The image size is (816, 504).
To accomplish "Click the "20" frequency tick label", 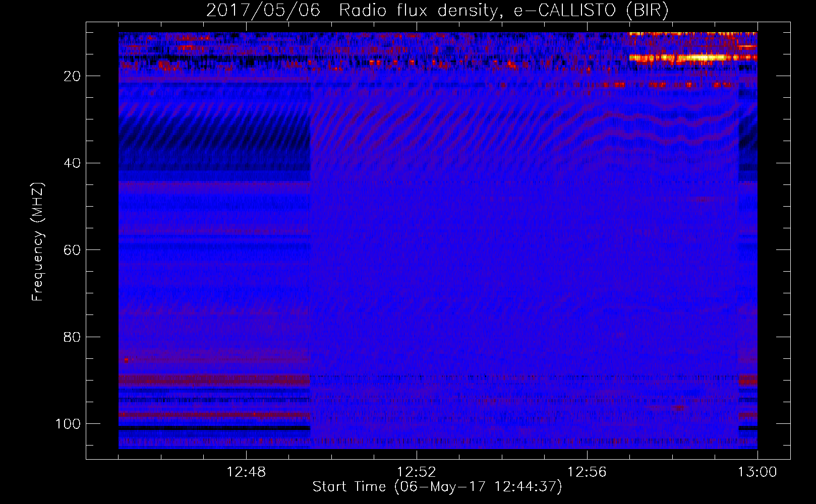I will pos(72,76).
